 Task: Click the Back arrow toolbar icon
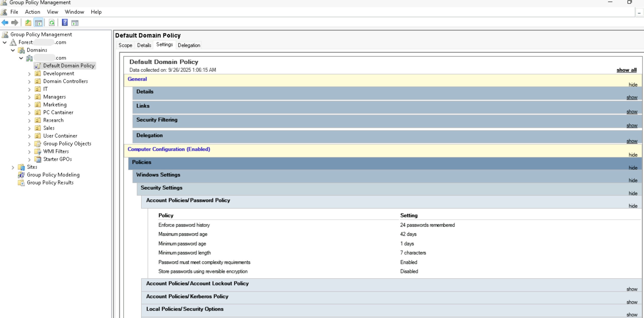5,23
